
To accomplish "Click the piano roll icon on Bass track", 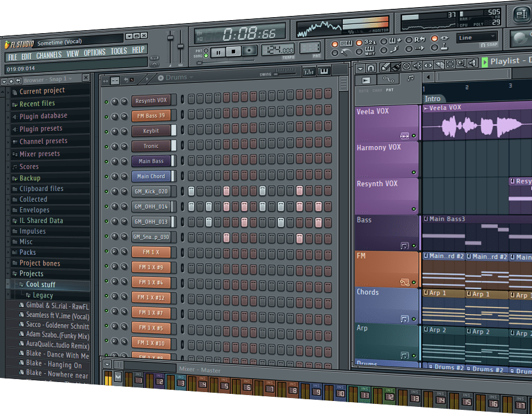I will coord(404,245).
